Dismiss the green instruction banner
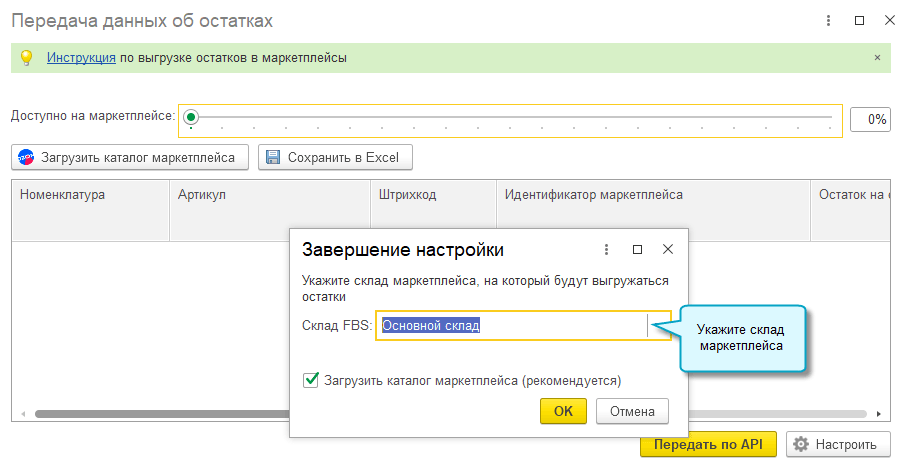Viewport: 910px width, 466px height. coord(877,57)
